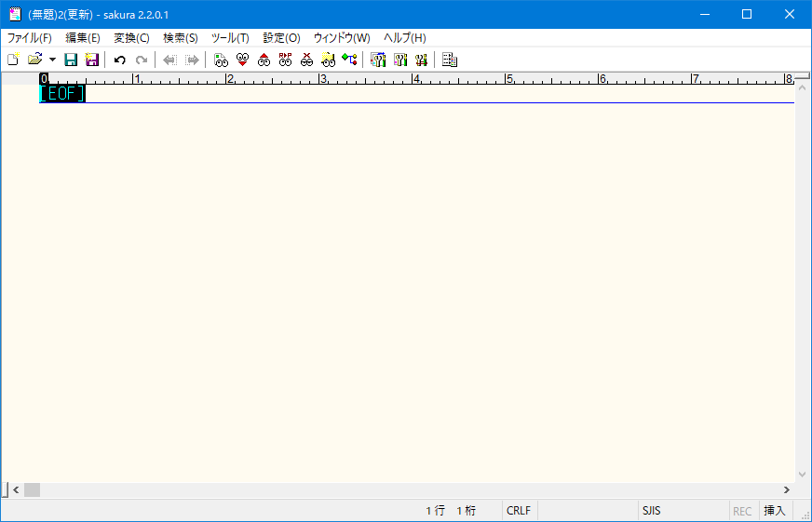Screen dimensions: 812x522
Task: Click the vertical scrollbar up arrow
Action: pyautogui.click(x=802, y=88)
